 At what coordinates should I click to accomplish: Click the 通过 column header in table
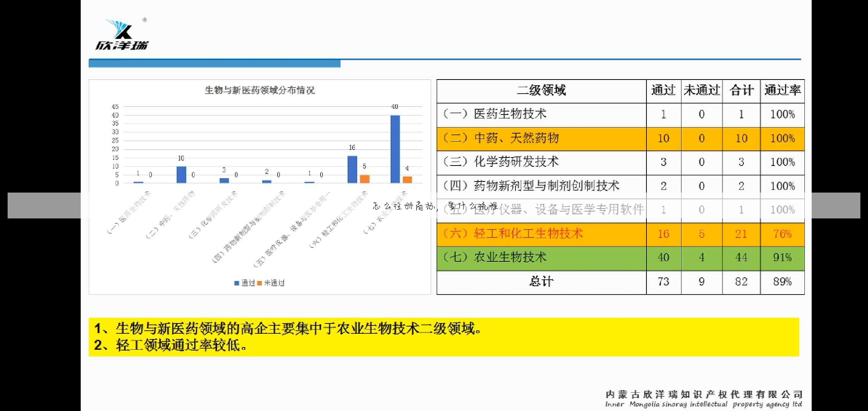663,91
